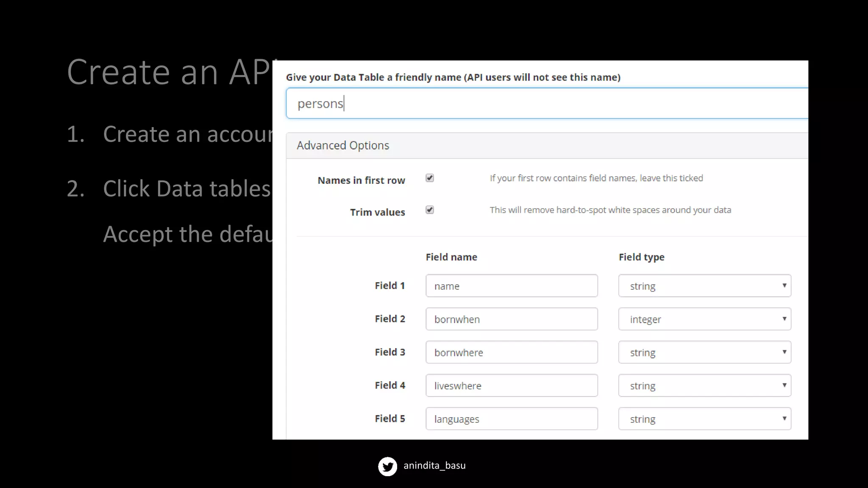Open Field 3 type dropdown
868x488 pixels.
coord(704,352)
